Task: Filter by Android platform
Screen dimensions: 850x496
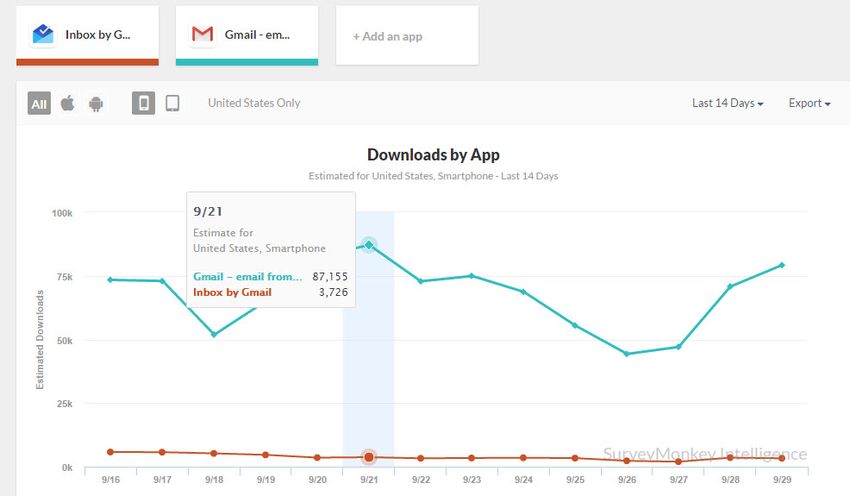Action: pyautogui.click(x=96, y=104)
